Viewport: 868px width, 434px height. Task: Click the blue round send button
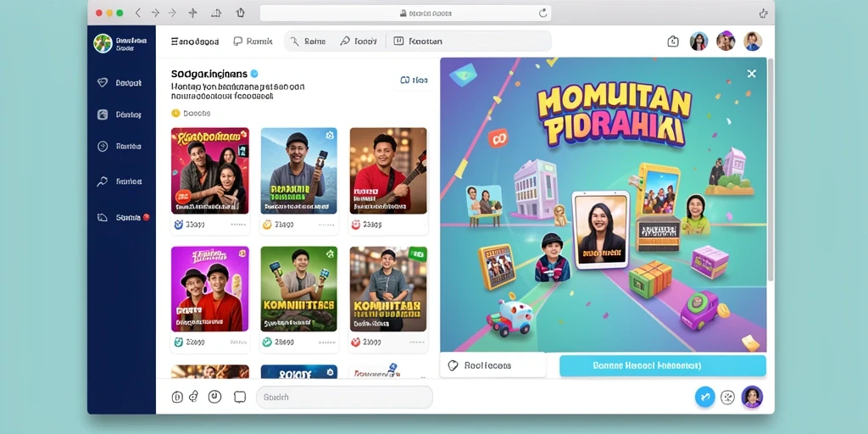(x=704, y=397)
